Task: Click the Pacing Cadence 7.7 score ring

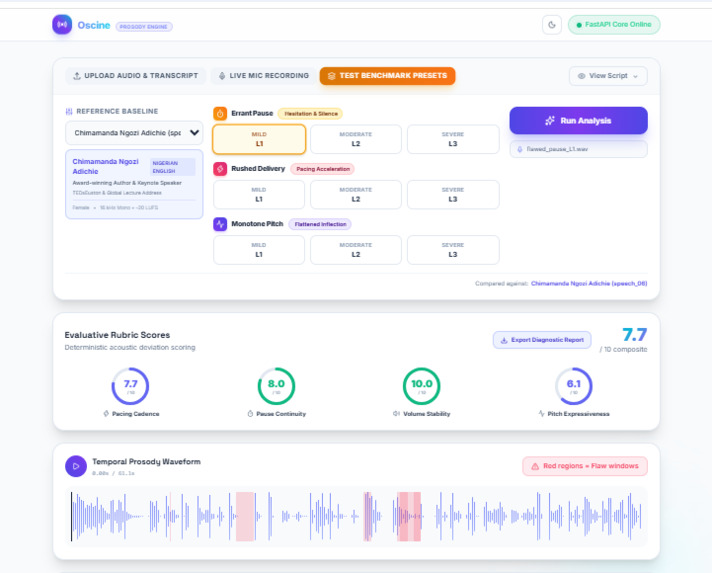Action: tap(130, 386)
